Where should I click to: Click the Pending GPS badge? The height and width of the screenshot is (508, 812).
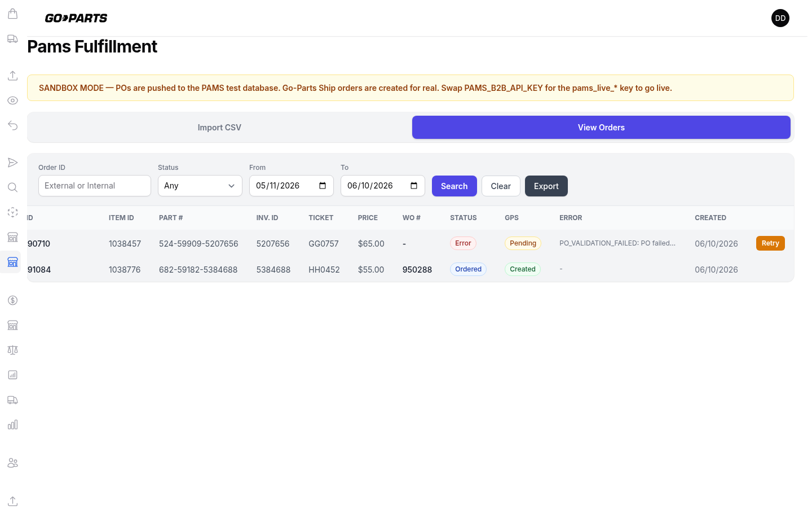523,243
